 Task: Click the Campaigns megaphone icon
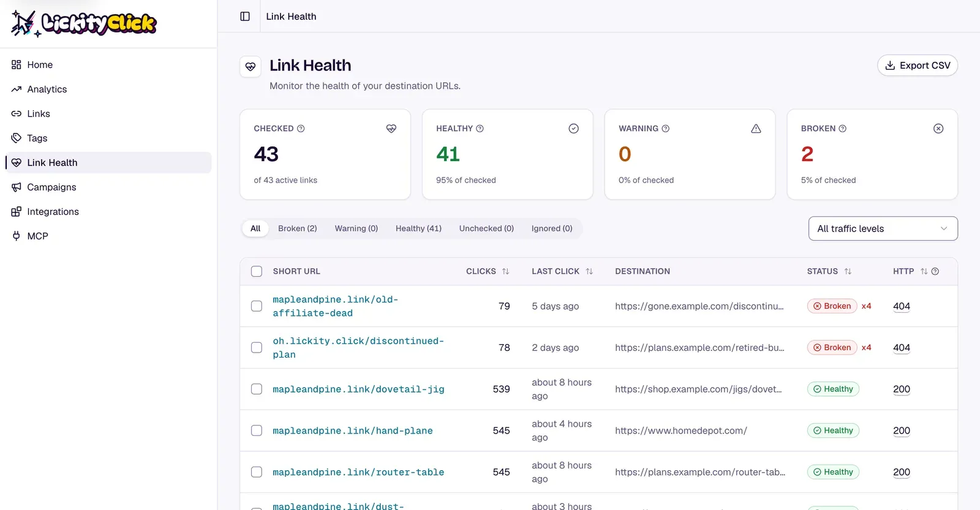point(17,187)
